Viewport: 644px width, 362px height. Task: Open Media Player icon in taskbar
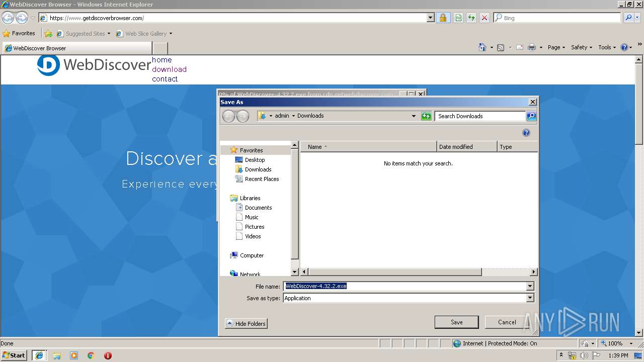[x=74, y=355]
